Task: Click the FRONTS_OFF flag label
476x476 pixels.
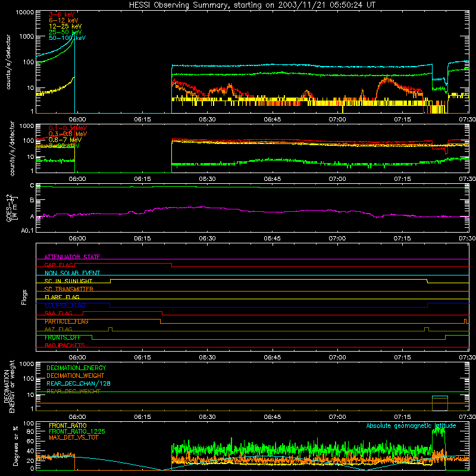Action: (62, 337)
